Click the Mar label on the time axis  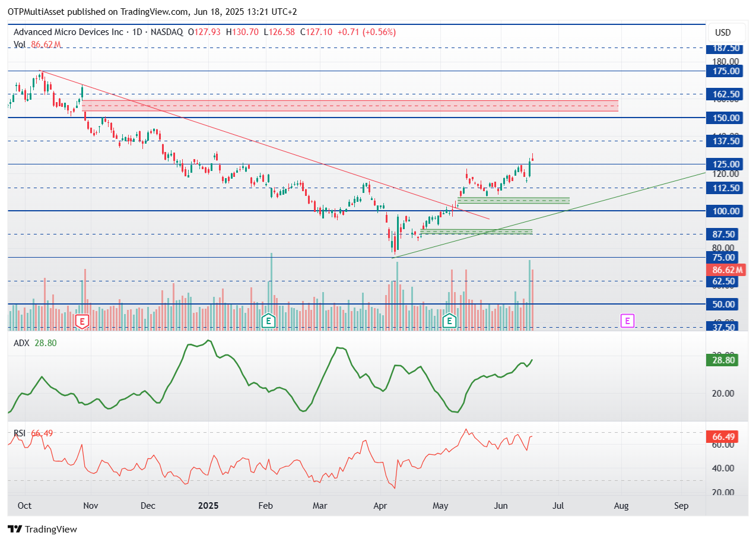(320, 506)
